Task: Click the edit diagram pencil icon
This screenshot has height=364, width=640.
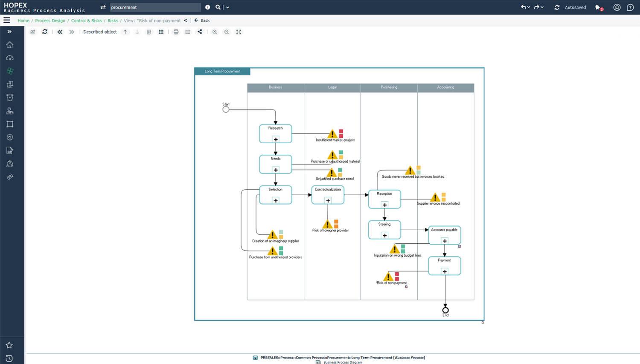Action: click(32, 32)
